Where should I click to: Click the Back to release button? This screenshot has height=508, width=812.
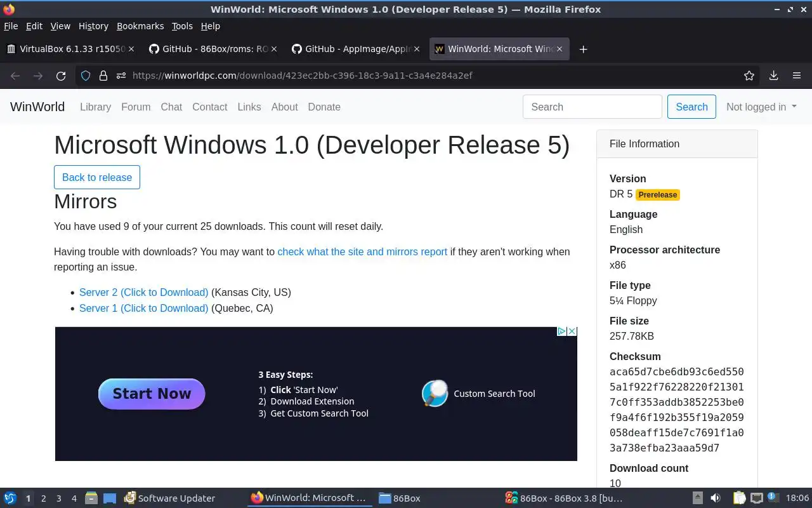coord(97,177)
